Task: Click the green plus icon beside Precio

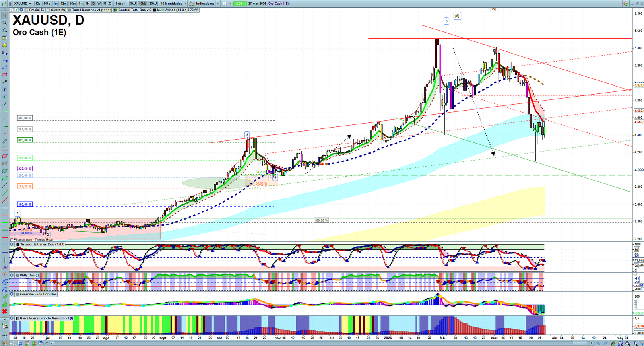Action: pos(17,10)
